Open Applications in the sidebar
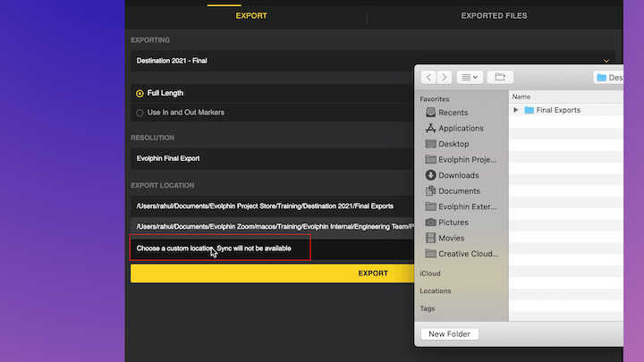 tap(454, 128)
